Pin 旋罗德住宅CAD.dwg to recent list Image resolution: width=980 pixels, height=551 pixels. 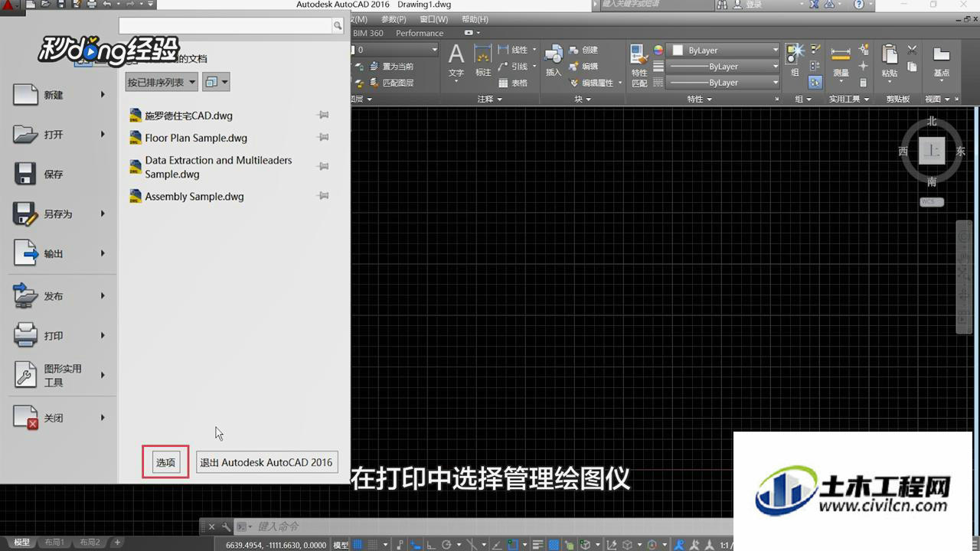(x=323, y=116)
